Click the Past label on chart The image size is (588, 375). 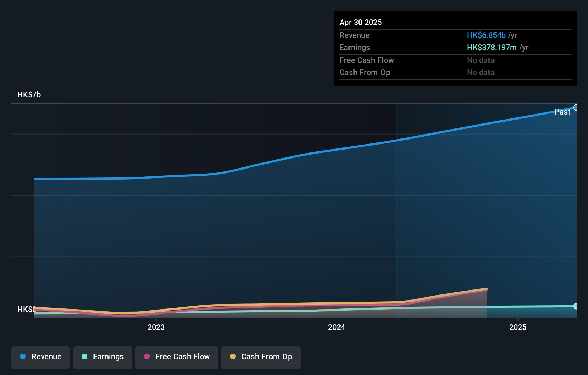click(562, 112)
